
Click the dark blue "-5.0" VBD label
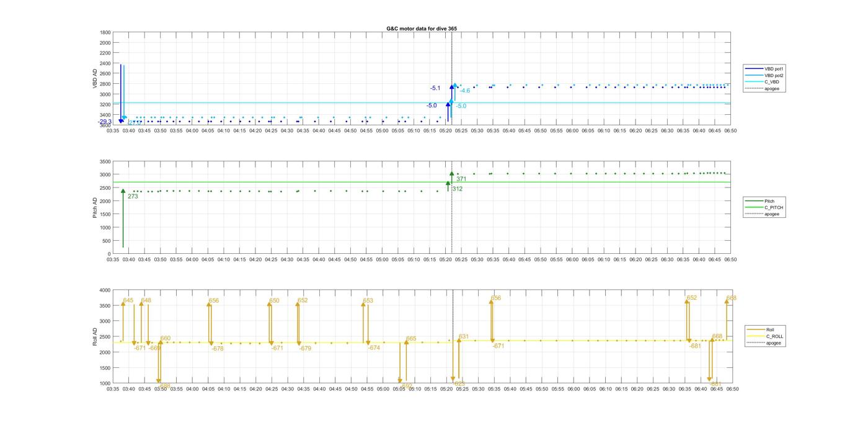point(432,106)
